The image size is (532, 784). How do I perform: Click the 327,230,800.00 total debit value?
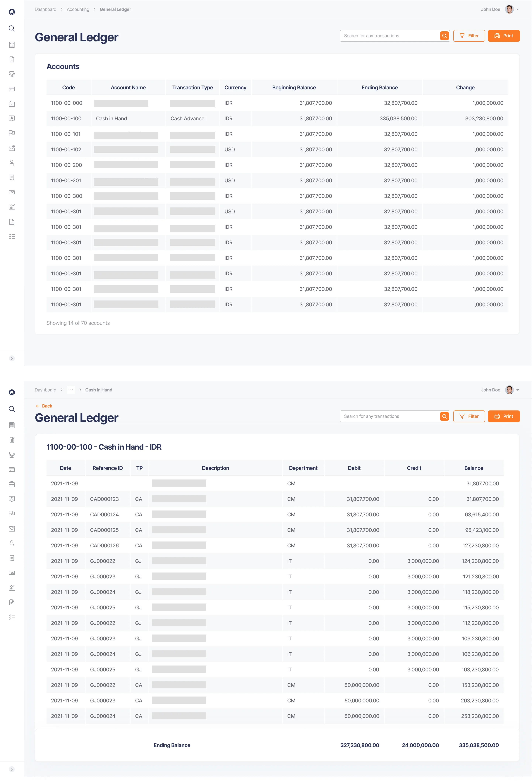360,745
